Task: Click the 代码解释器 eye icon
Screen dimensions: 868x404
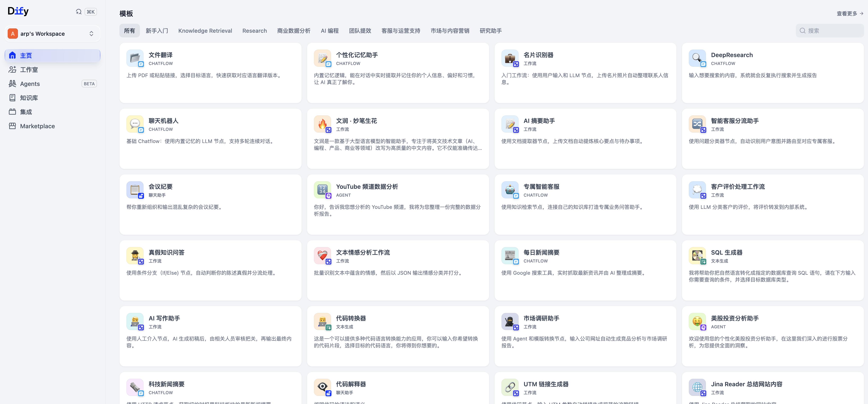Action: pos(322,387)
